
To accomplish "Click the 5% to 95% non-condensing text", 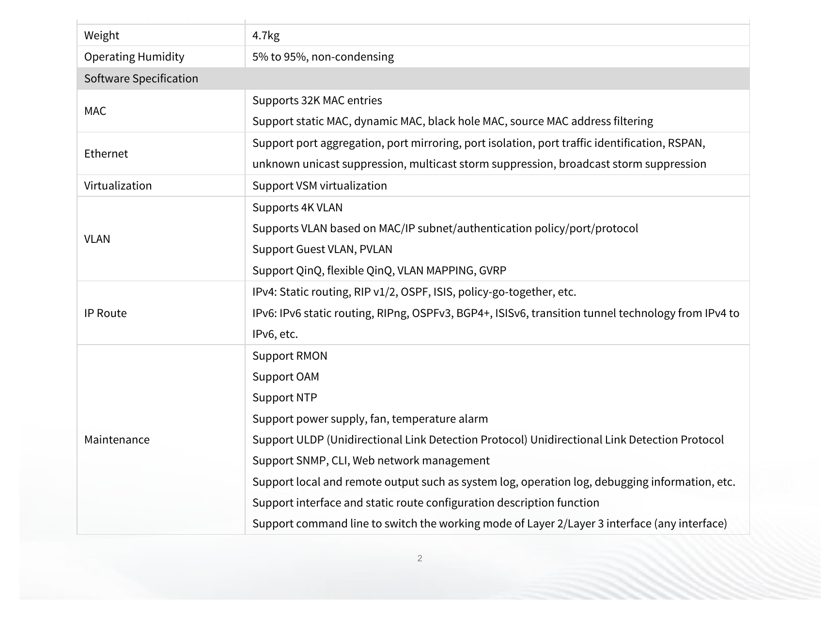I will coord(323,57).
